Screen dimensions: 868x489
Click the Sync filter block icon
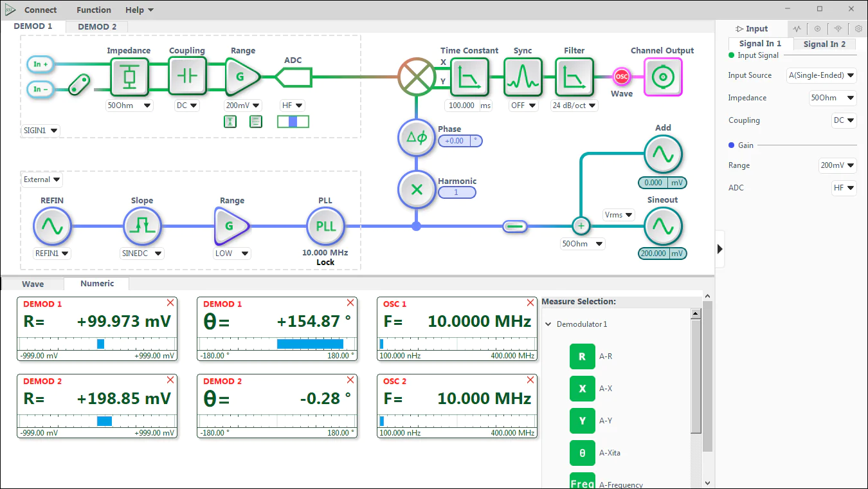click(x=522, y=77)
